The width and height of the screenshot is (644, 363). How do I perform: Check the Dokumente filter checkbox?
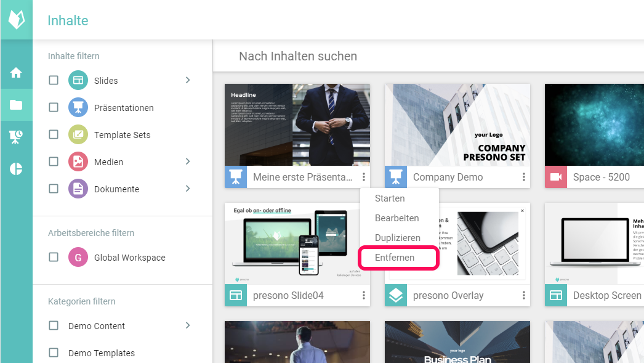54,189
